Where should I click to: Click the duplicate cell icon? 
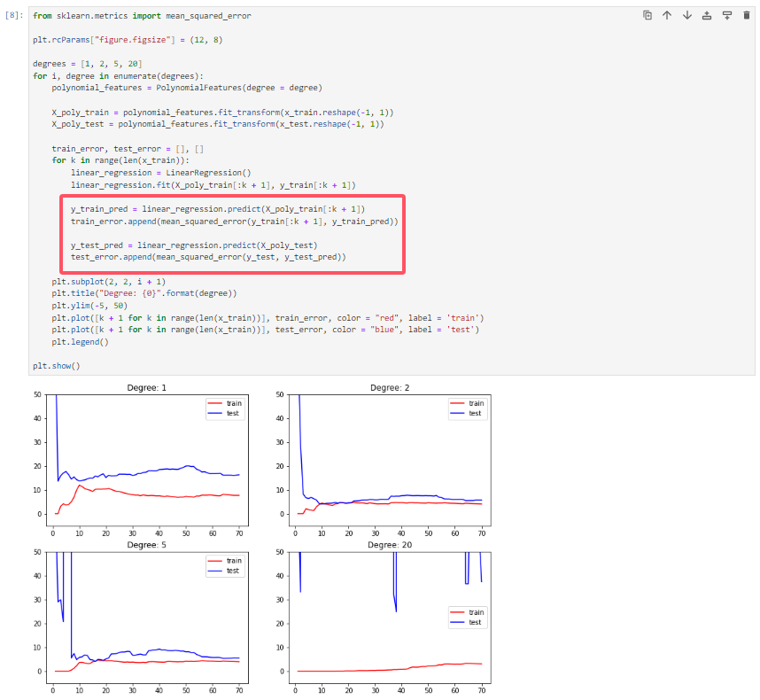[x=648, y=16]
